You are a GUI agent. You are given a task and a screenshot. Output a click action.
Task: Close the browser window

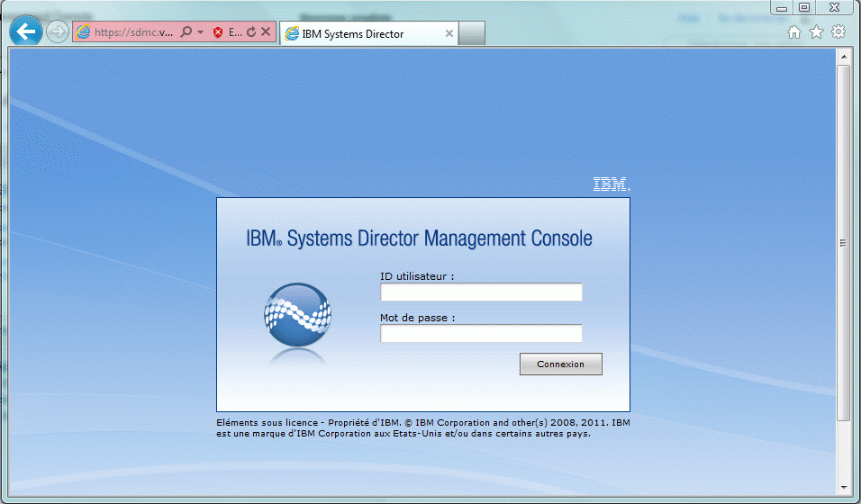(834, 8)
